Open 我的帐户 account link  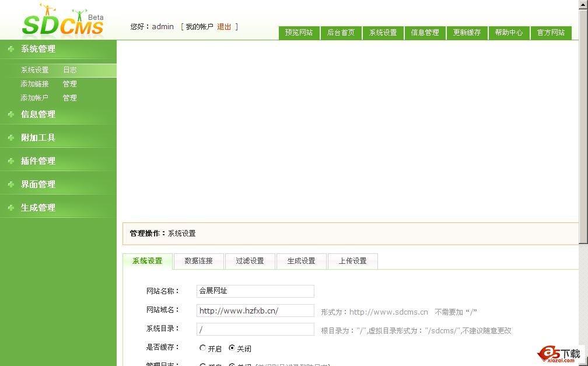[199, 27]
